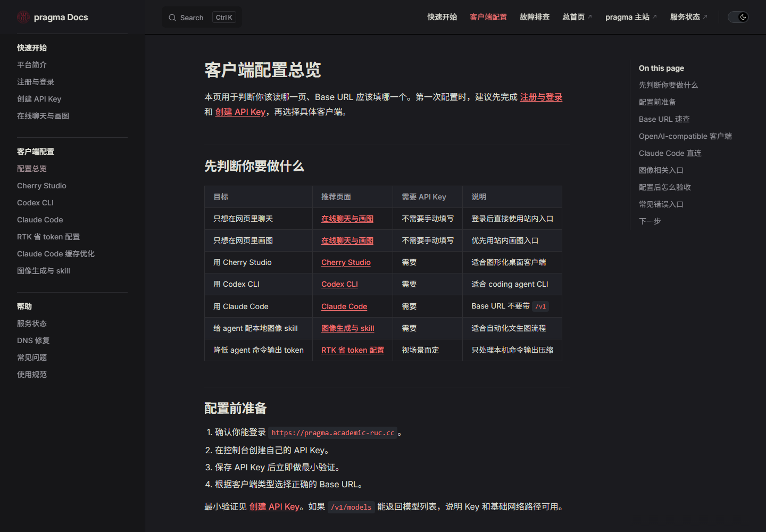Image resolution: width=766 pixels, height=532 pixels.
Task: Open Cherry Studio in the sidebar
Action: pyautogui.click(x=41, y=186)
